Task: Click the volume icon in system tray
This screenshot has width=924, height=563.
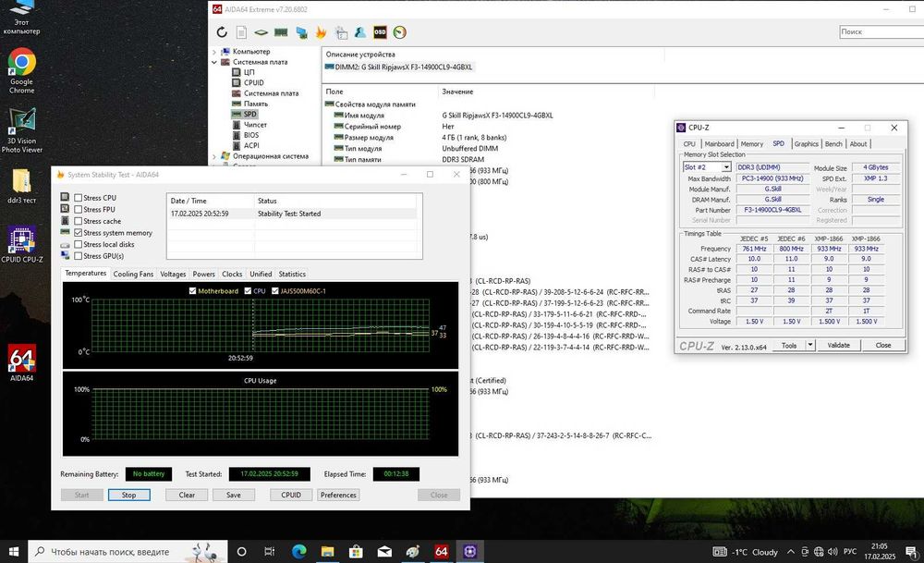Action: click(833, 552)
